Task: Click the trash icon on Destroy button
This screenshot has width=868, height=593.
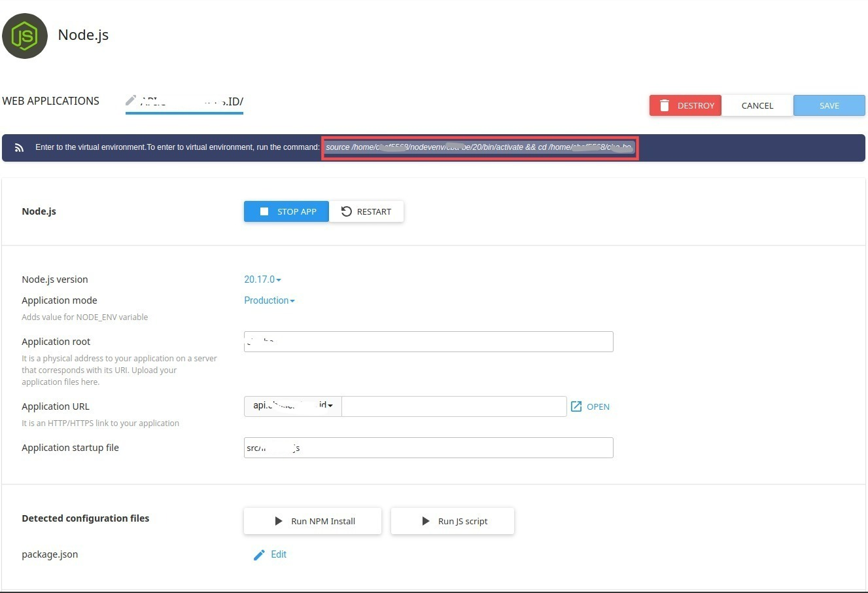Action: [665, 105]
